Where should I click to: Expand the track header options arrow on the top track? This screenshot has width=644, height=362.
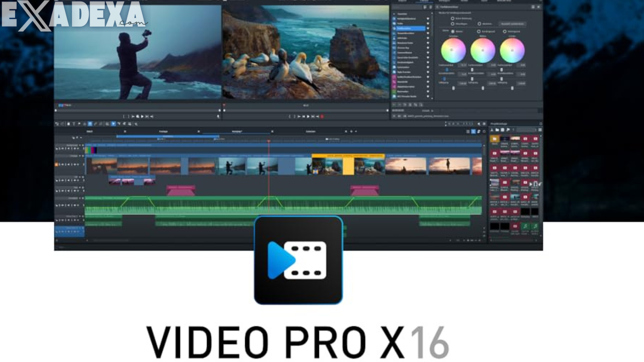pyautogui.click(x=82, y=145)
